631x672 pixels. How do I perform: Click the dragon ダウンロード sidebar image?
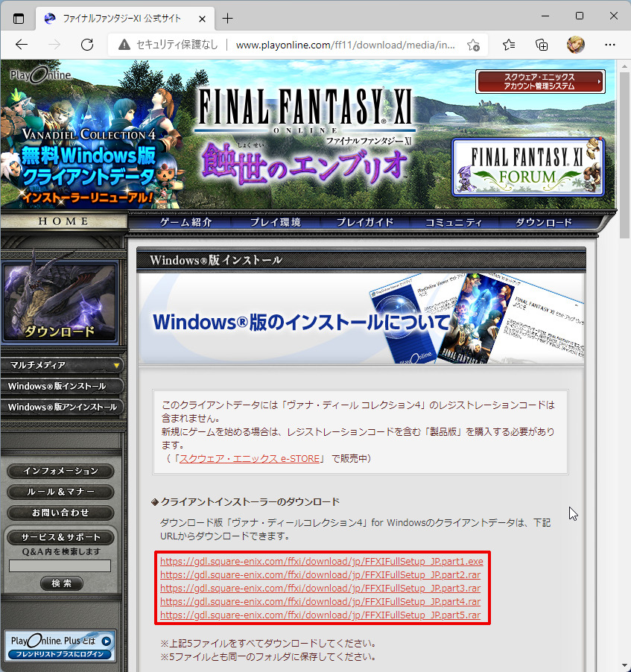coord(60,302)
